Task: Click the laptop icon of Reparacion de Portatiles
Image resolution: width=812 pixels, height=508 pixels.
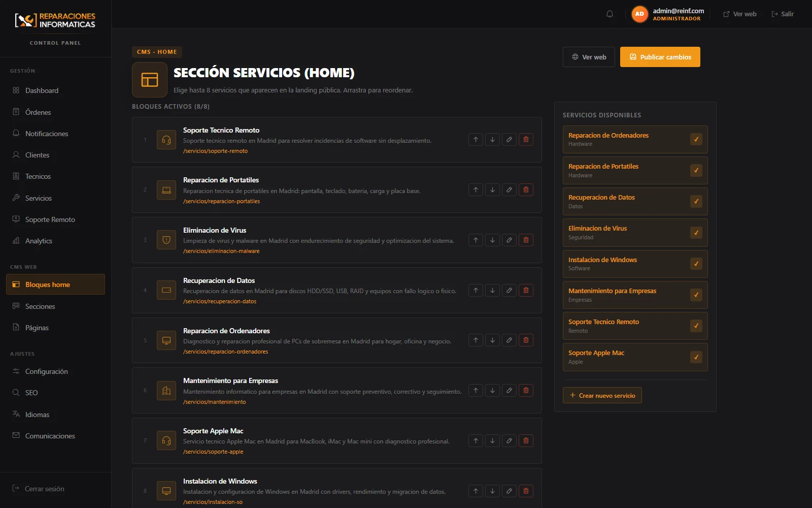Action: pyautogui.click(x=166, y=190)
